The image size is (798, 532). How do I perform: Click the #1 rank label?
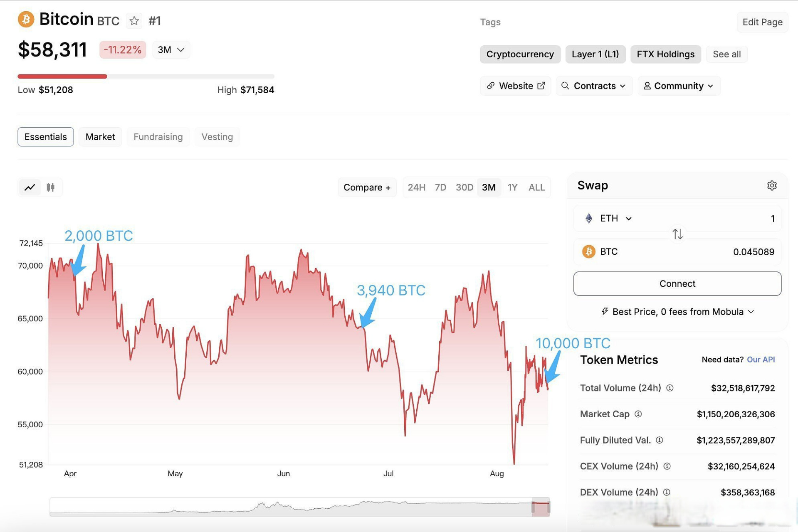(x=155, y=21)
